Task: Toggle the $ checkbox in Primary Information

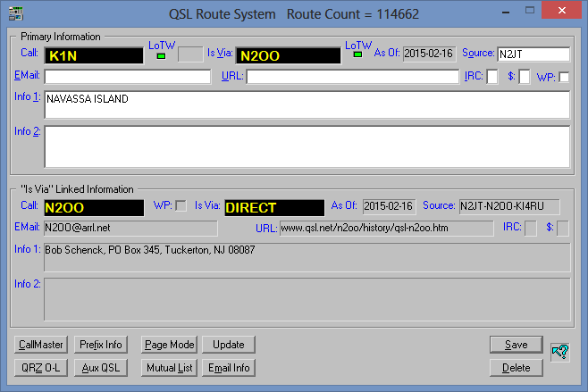Action: 525,77
